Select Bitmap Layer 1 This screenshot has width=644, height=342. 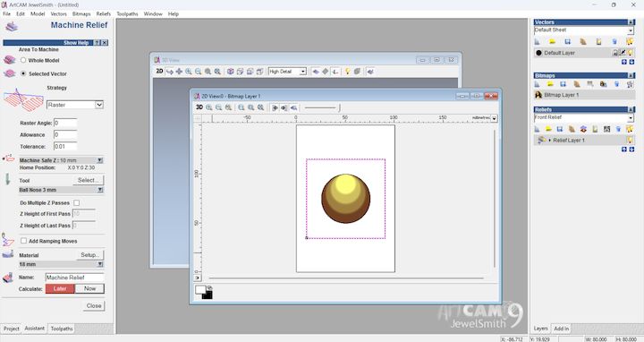click(584, 95)
